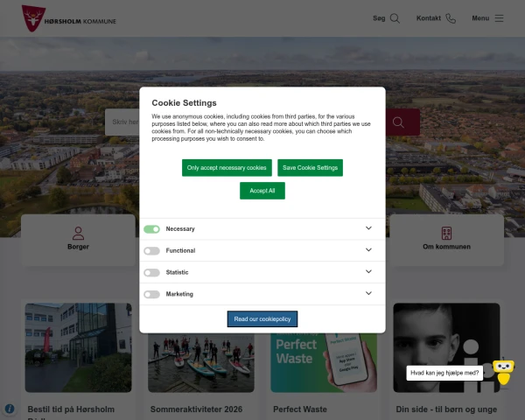Enable the Statistic cookies switch
525x420 pixels.
(151, 273)
